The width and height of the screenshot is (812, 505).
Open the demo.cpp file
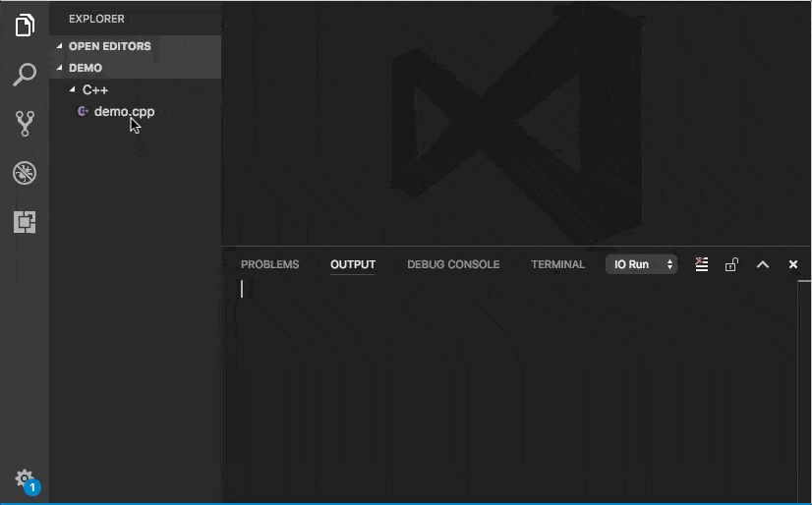pyautogui.click(x=124, y=111)
